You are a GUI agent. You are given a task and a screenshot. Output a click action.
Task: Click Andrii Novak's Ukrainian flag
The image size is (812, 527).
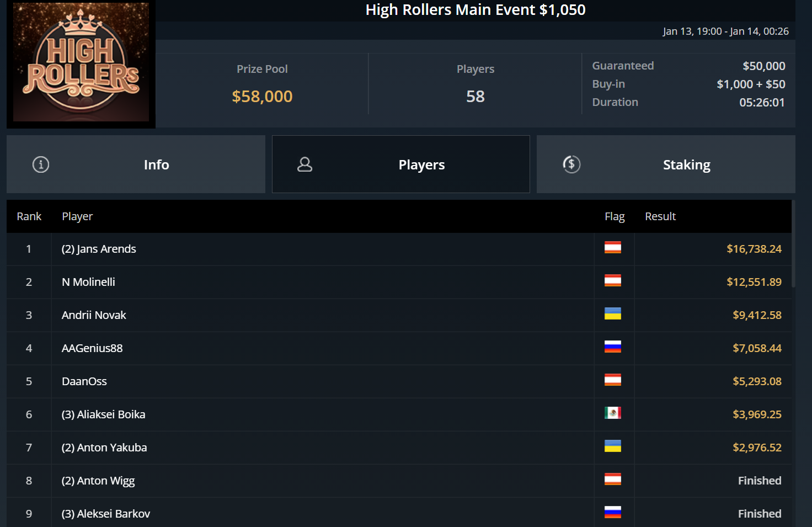[x=612, y=314]
